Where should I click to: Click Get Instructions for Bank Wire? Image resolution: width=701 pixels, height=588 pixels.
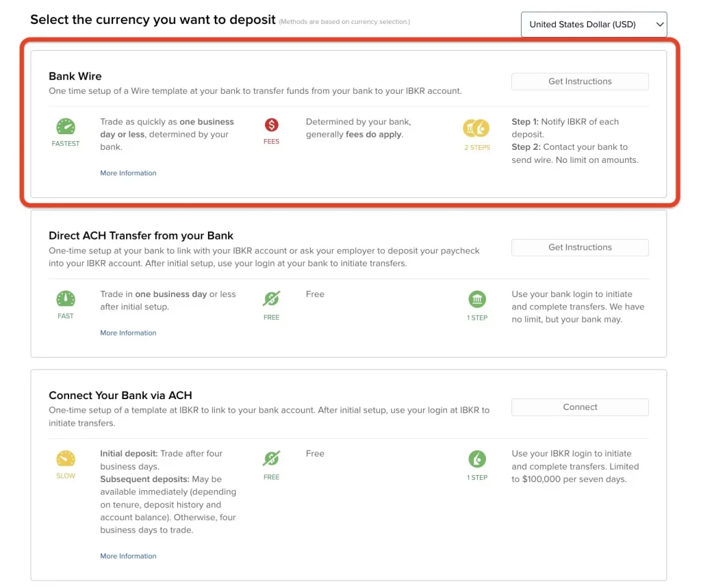(580, 81)
